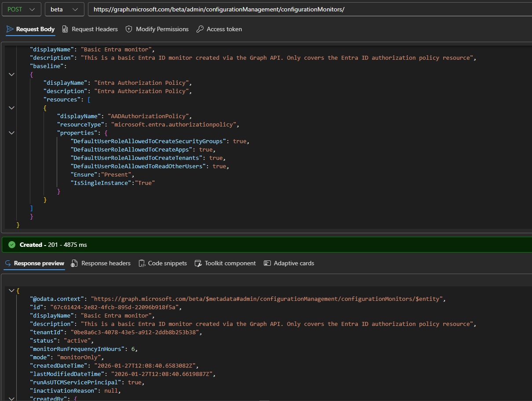Click the Response headers icon
Screen dimensions: 532x401
(74, 263)
